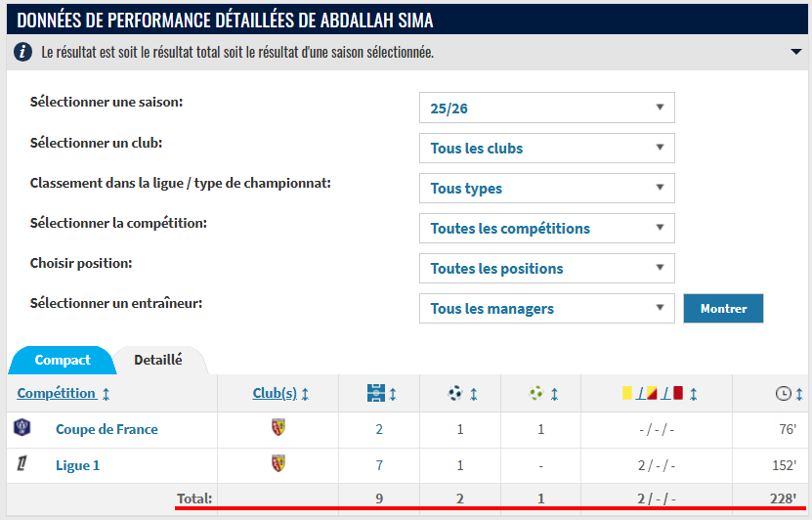Image resolution: width=812 pixels, height=520 pixels.
Task: Click the Coupe de France logo
Action: point(22,428)
